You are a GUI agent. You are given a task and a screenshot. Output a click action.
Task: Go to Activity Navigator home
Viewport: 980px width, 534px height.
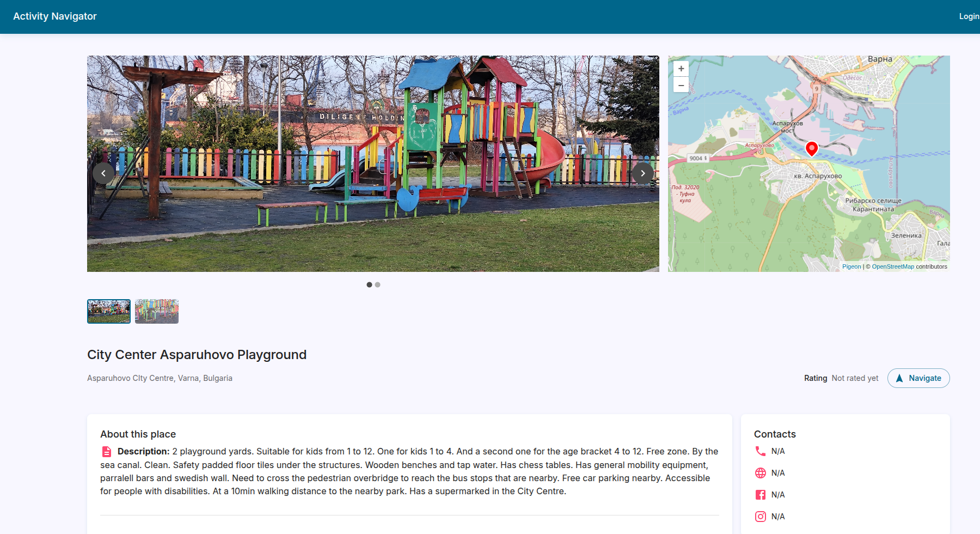(x=55, y=16)
